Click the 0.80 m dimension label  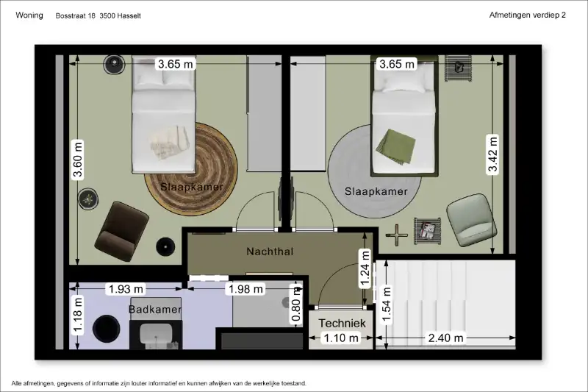pyautogui.click(x=296, y=304)
